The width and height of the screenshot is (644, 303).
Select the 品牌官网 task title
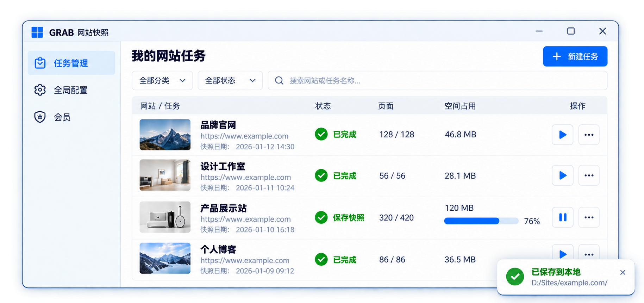pos(218,125)
